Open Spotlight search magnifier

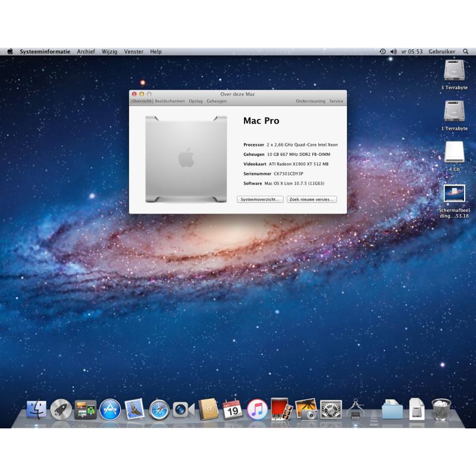[x=465, y=52]
